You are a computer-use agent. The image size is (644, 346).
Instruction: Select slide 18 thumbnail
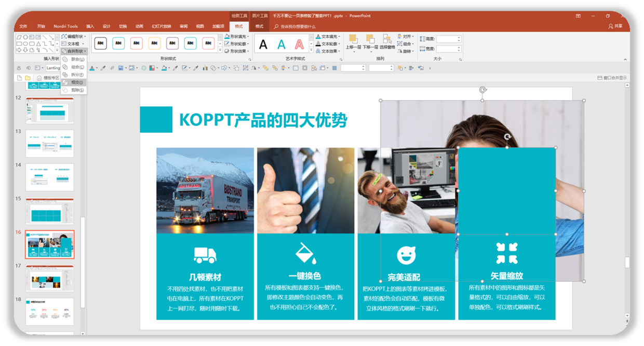click(x=50, y=311)
